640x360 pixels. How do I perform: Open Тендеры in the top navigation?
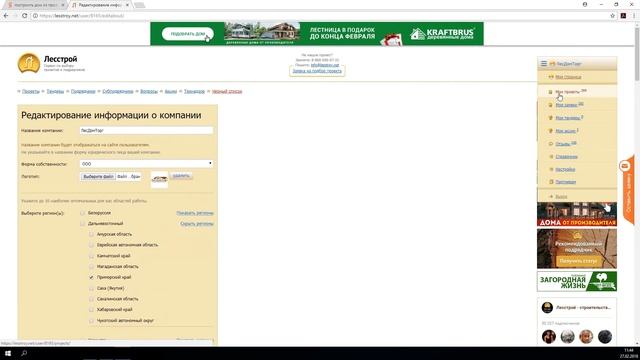pos(55,91)
